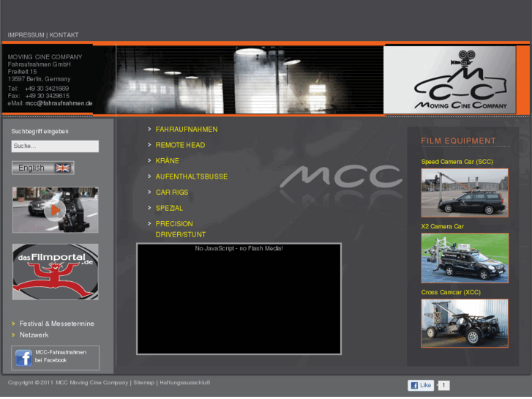The height and width of the screenshot is (399, 532).
Task: Select PRECISION DRIVER/STUNT menu item
Action: pyautogui.click(x=181, y=229)
